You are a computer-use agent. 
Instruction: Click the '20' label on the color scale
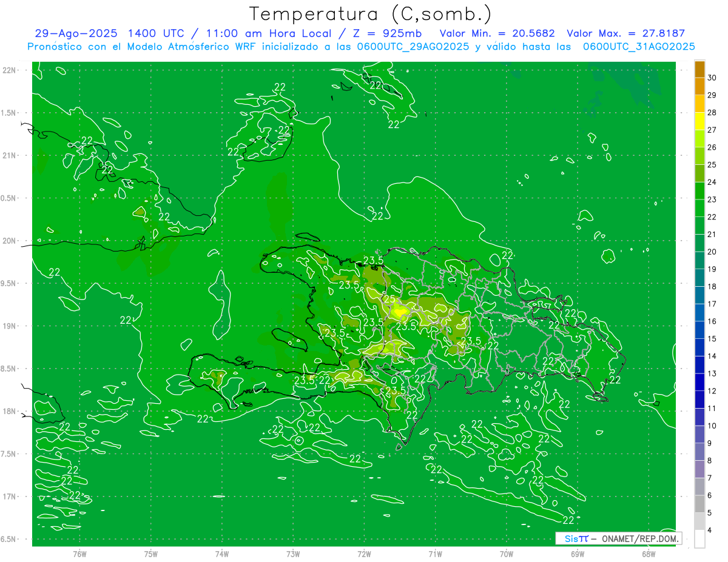[712, 252]
